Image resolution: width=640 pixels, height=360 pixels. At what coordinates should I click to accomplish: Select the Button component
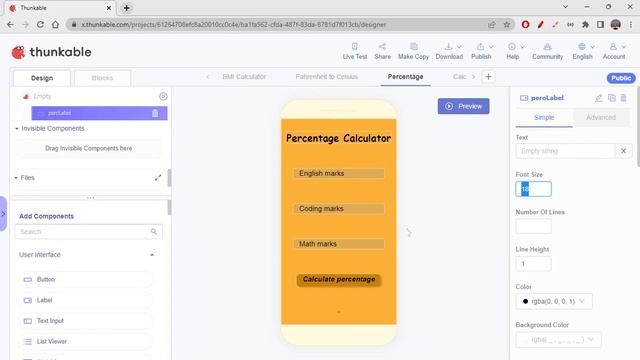85,280
